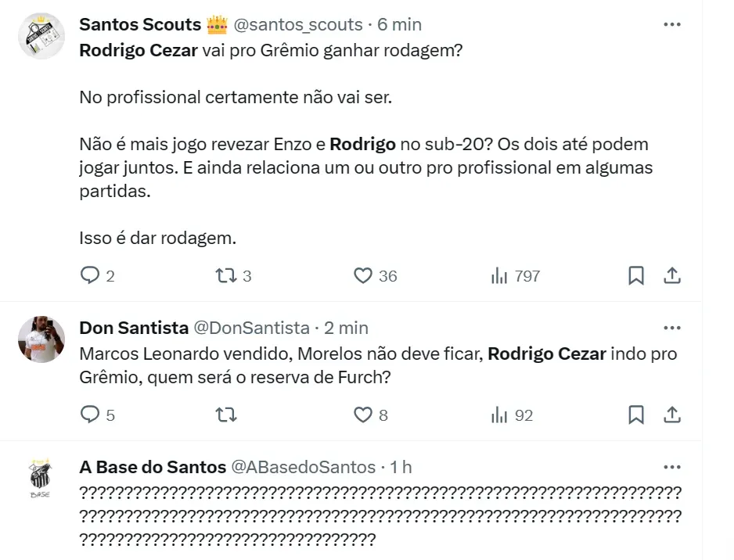Bookmark the Don Santista tweet

click(636, 415)
